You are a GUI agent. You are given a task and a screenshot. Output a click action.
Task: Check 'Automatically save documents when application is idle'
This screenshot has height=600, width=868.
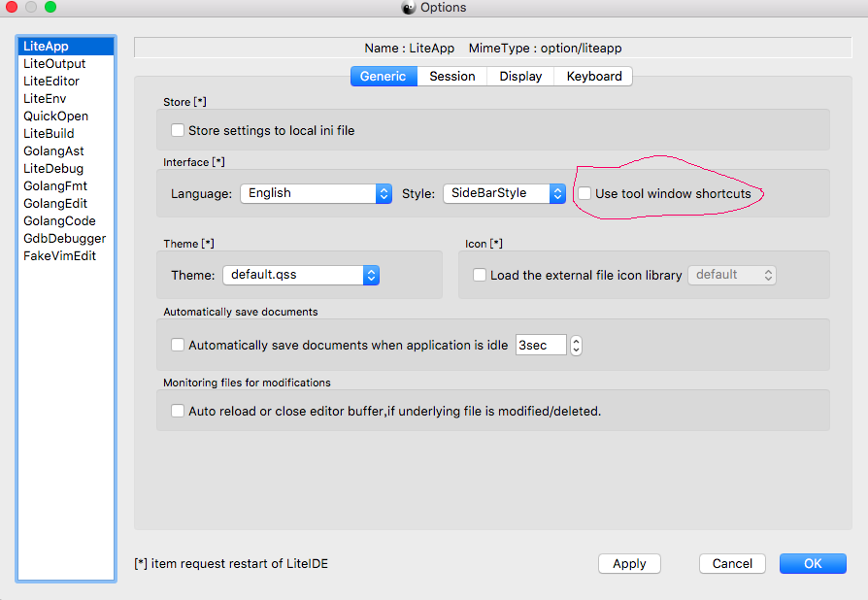178,345
